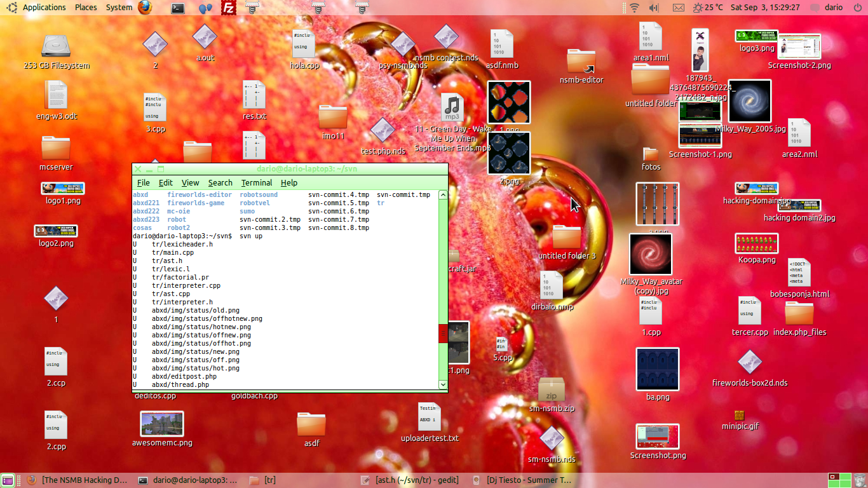This screenshot has width=868, height=488.
Task: Select the nsmb-editor folder shortcut
Action: [x=581, y=62]
